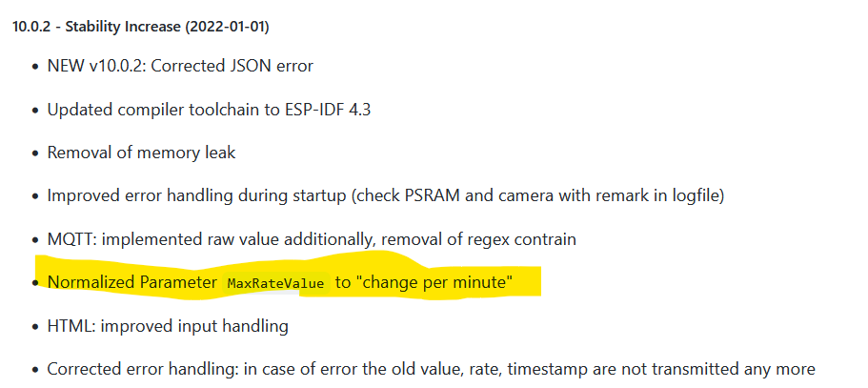Click the words Updated compiler toolchain
This screenshot has width=868, height=388.
click(150, 110)
